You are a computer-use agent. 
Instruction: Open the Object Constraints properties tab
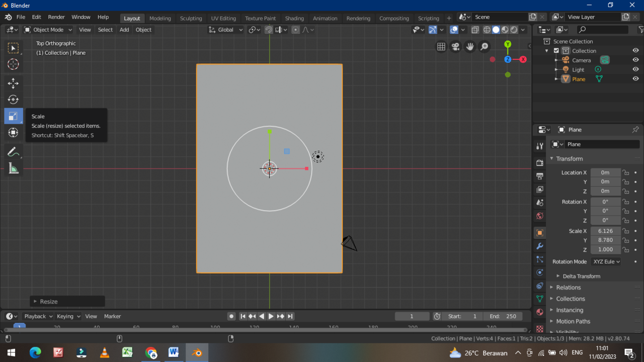pos(540,286)
